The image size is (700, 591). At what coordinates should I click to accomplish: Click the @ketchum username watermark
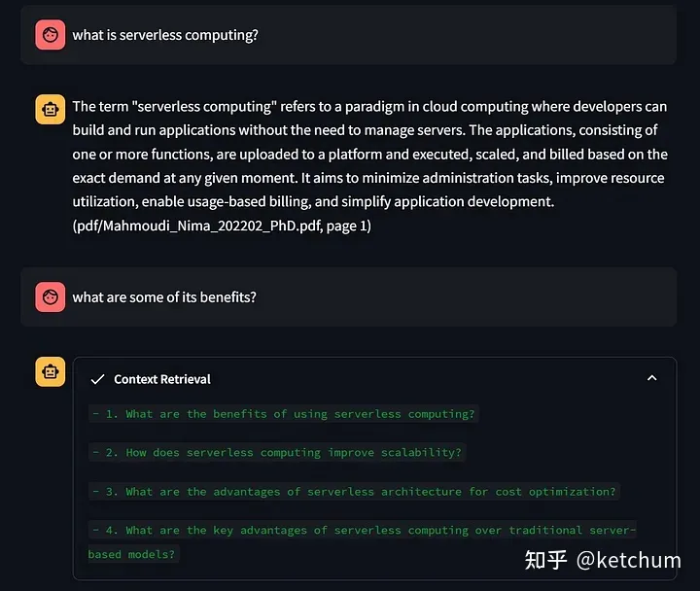tap(629, 560)
